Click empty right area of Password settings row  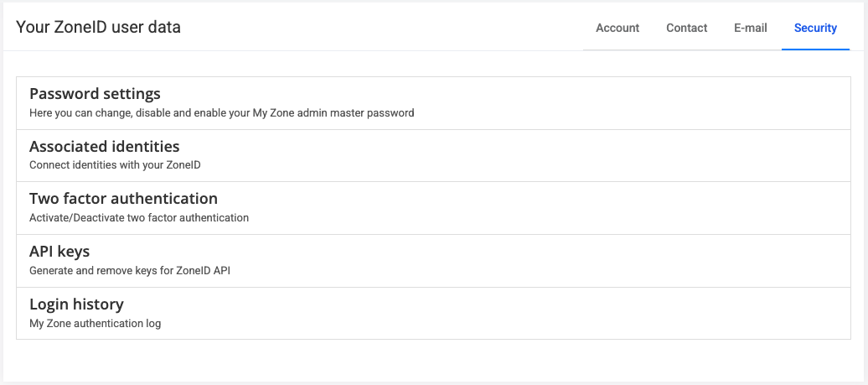coord(670,102)
